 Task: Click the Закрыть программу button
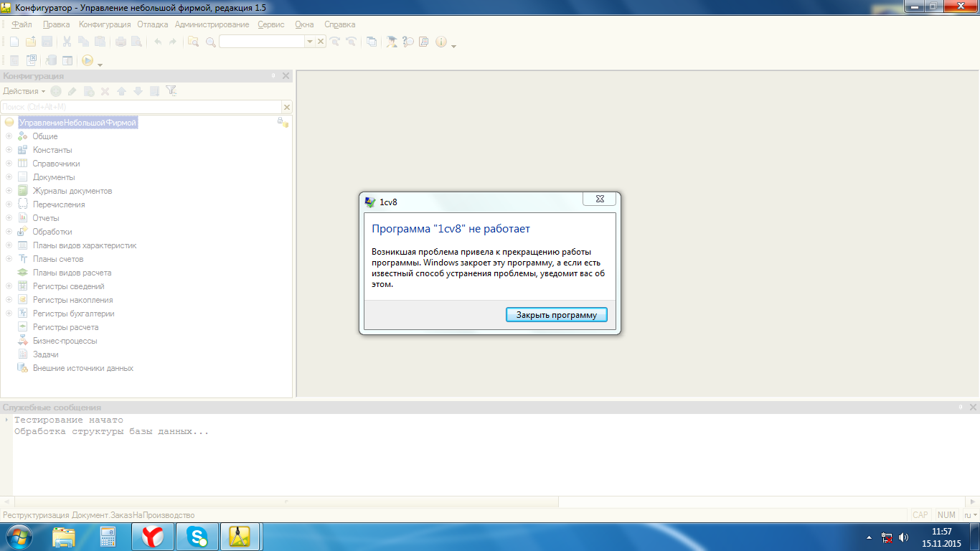556,315
